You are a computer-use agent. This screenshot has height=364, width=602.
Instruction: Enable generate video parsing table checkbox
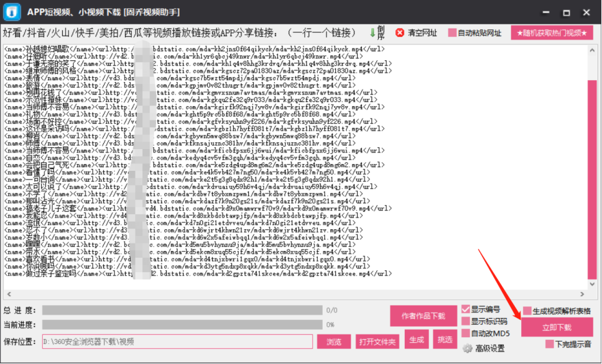527,311
